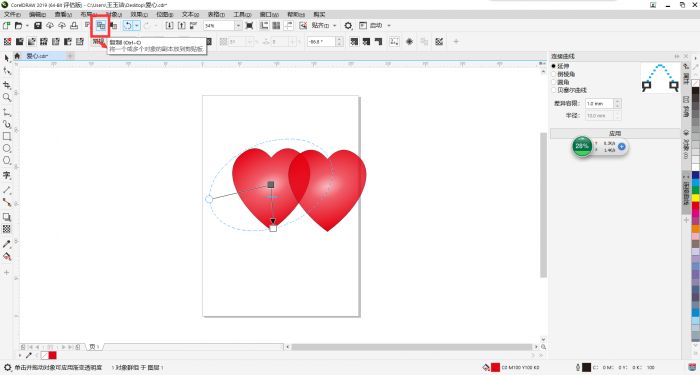Click the Uniform Transparency icon
Image resolution: width=700 pixels, height=375 pixels.
pyautogui.click(x=20, y=42)
